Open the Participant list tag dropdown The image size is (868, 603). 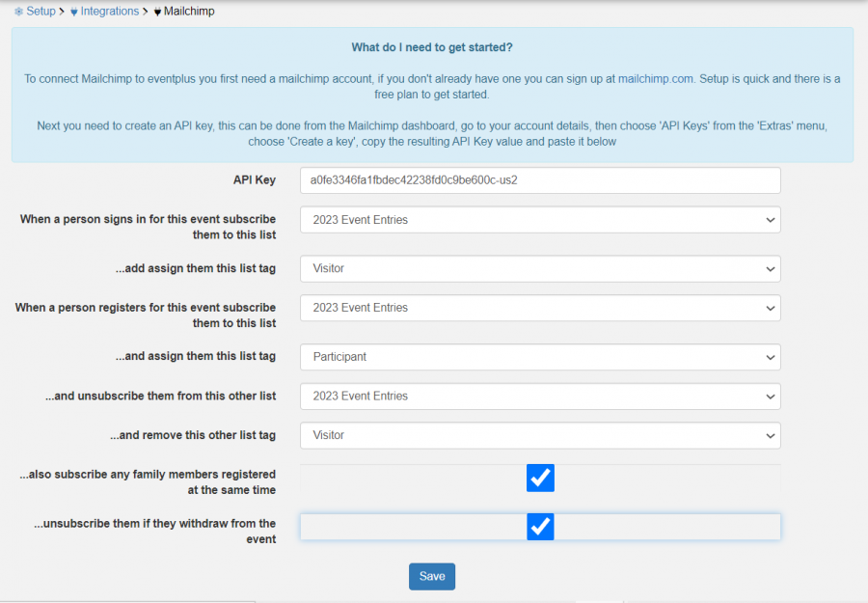point(540,356)
